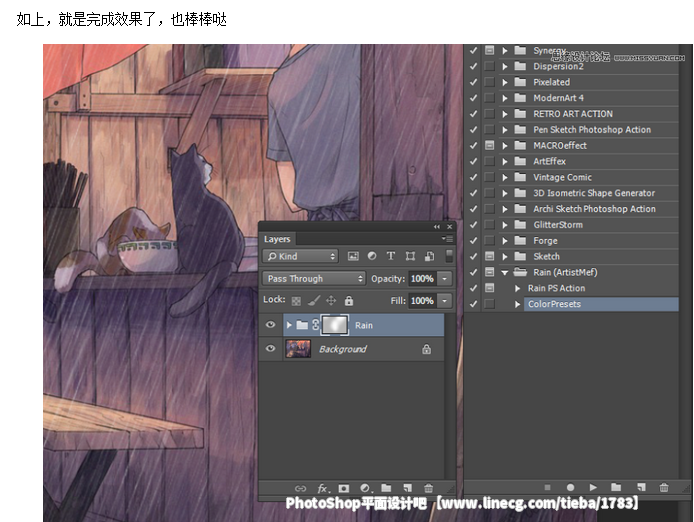Lock image pixels brush icon
Image resolution: width=694 pixels, height=522 pixels.
coord(314,301)
